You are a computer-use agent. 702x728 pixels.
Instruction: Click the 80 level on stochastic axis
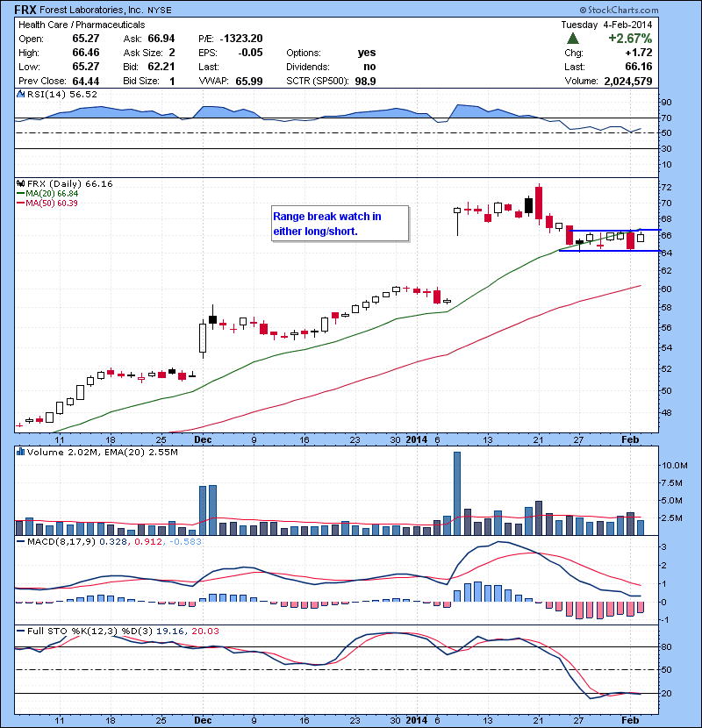666,646
